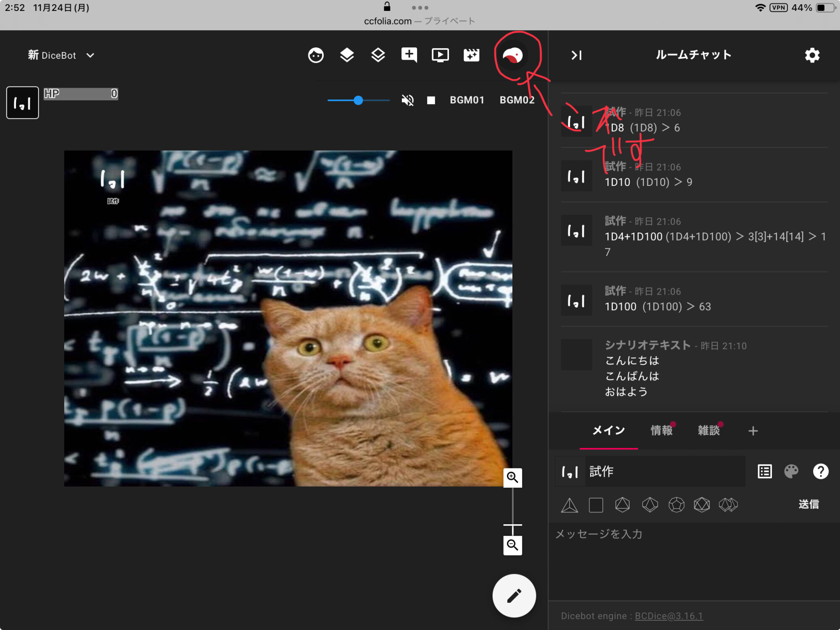This screenshot has height=630, width=840.
Task: Collapse the room chat panel arrow
Action: click(x=577, y=55)
